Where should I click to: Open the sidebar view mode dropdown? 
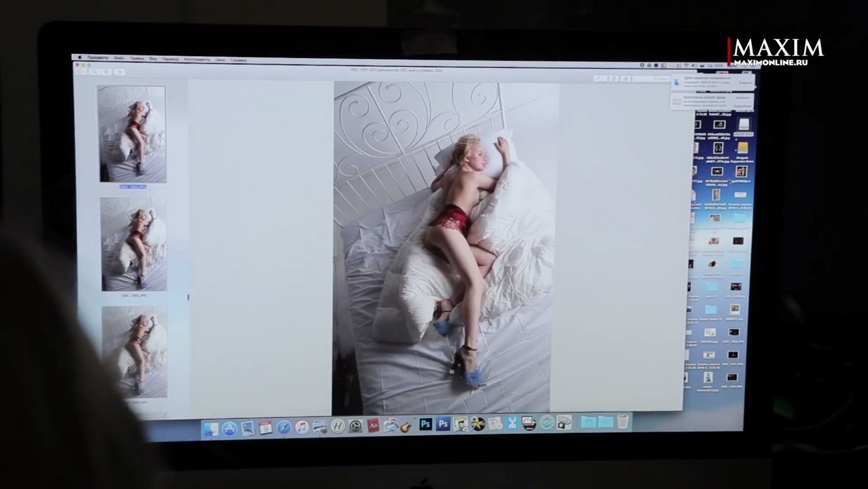pos(82,71)
